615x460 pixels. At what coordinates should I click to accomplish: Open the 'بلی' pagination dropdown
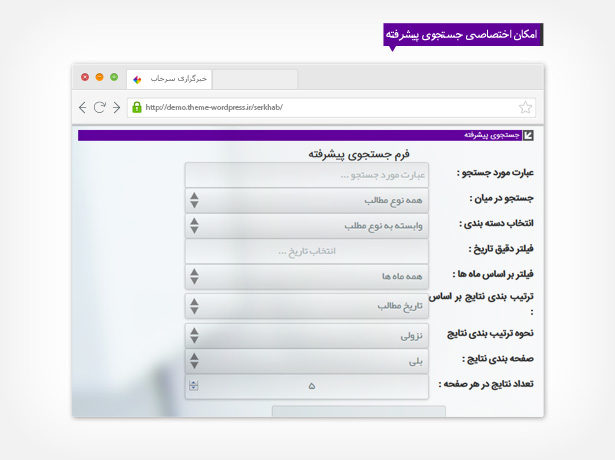click(306, 361)
